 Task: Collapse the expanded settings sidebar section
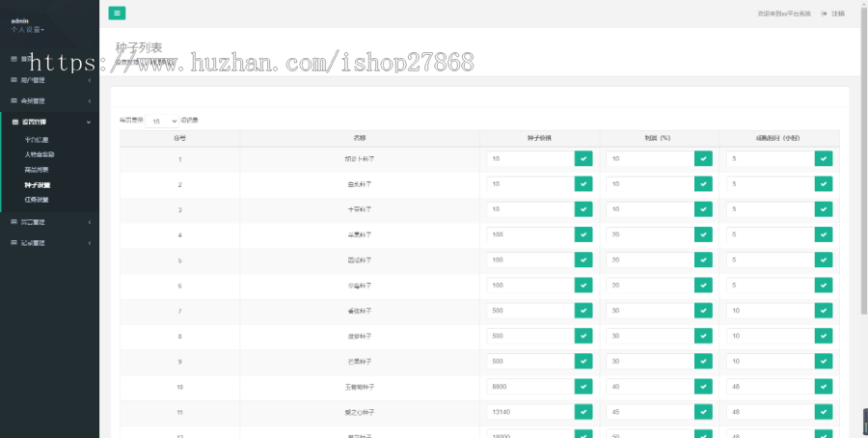click(50, 122)
